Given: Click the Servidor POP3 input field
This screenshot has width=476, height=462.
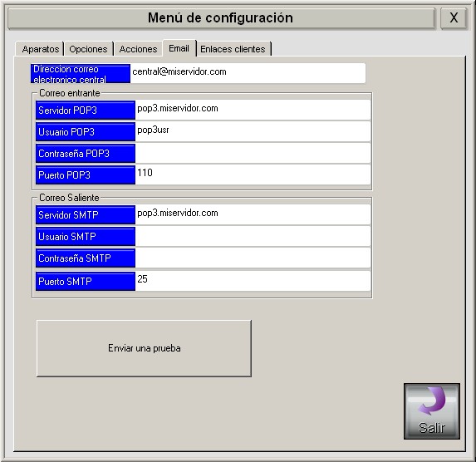Looking at the screenshot, I should [x=253, y=110].
